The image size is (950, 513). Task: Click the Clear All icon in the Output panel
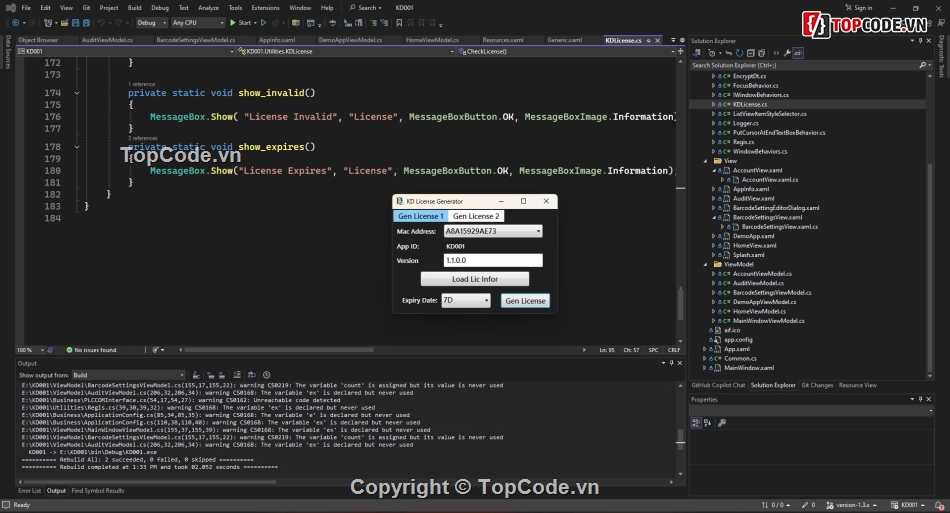point(237,375)
